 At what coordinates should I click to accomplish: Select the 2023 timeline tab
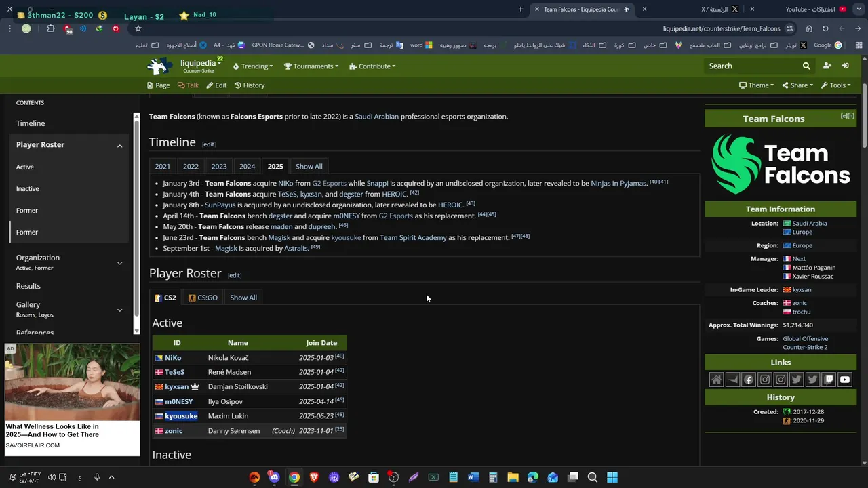click(x=219, y=167)
